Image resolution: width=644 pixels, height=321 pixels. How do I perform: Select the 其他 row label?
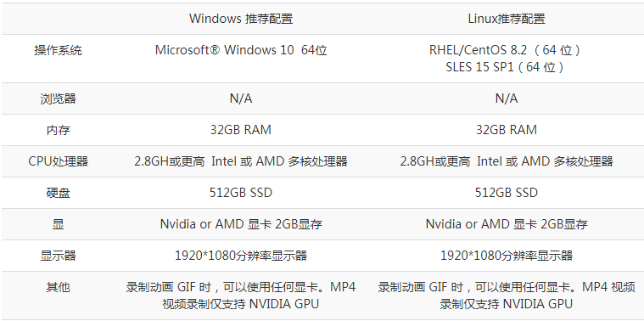pos(58,287)
